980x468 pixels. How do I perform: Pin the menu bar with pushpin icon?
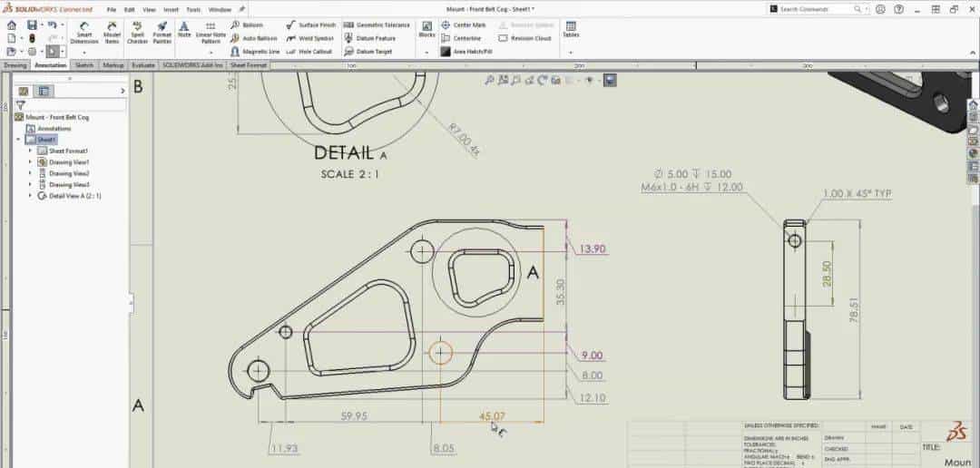(242, 9)
